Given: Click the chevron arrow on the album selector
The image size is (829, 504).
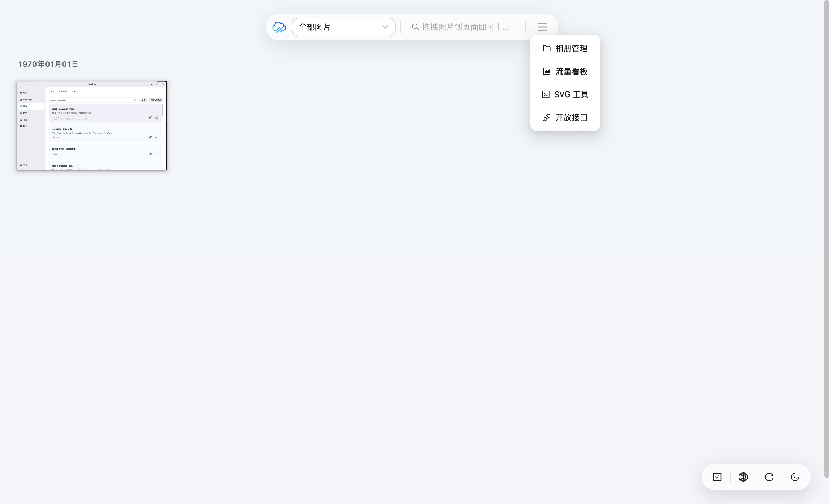Looking at the screenshot, I should pyautogui.click(x=385, y=27).
